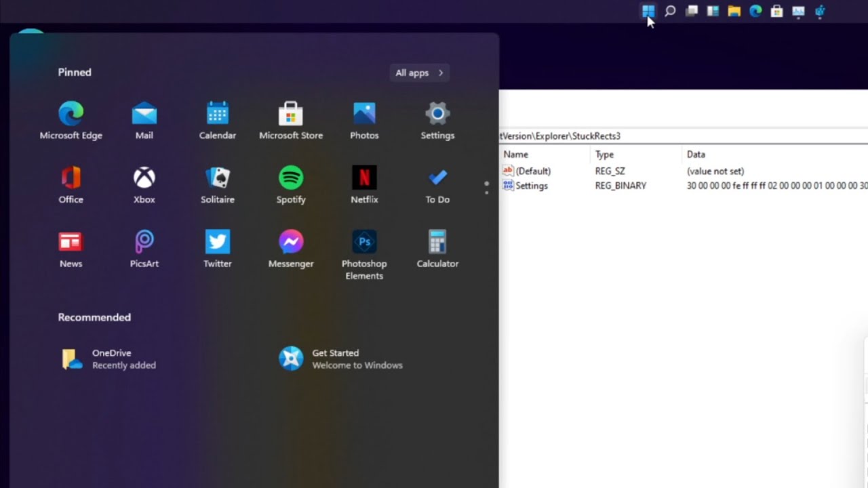Launch Netflix
Image resolution: width=868 pixels, height=488 pixels.
point(364,185)
